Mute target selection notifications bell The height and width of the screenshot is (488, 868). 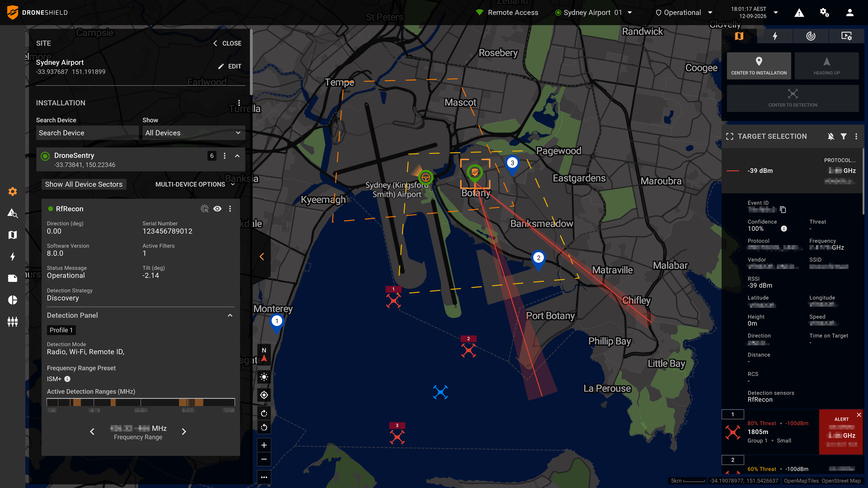pos(831,136)
